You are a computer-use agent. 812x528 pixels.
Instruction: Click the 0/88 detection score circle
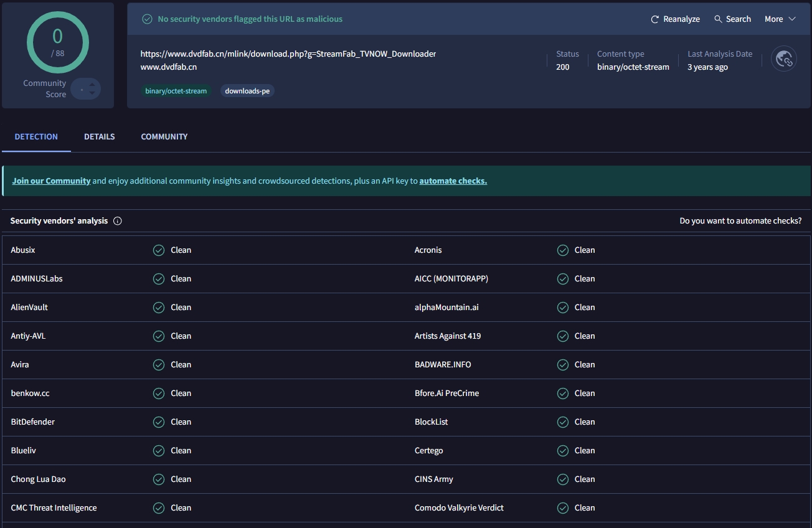(58, 42)
